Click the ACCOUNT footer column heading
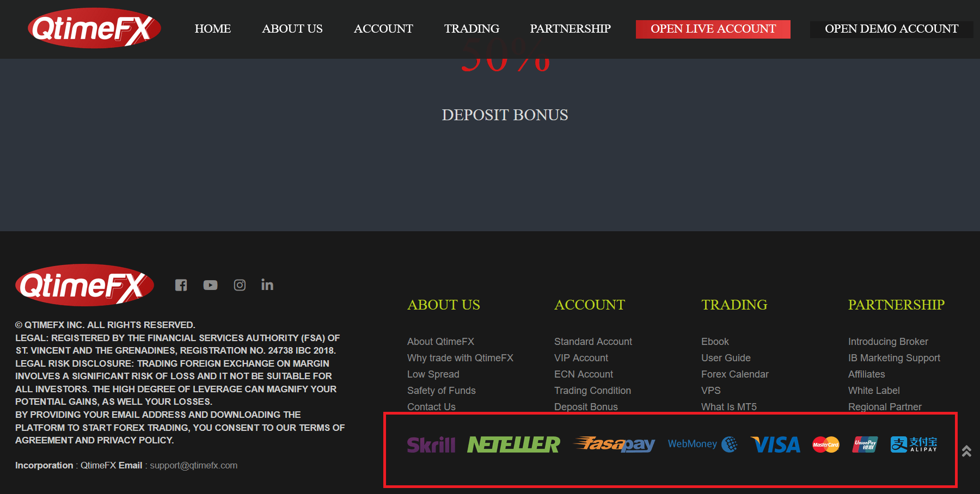 point(590,305)
